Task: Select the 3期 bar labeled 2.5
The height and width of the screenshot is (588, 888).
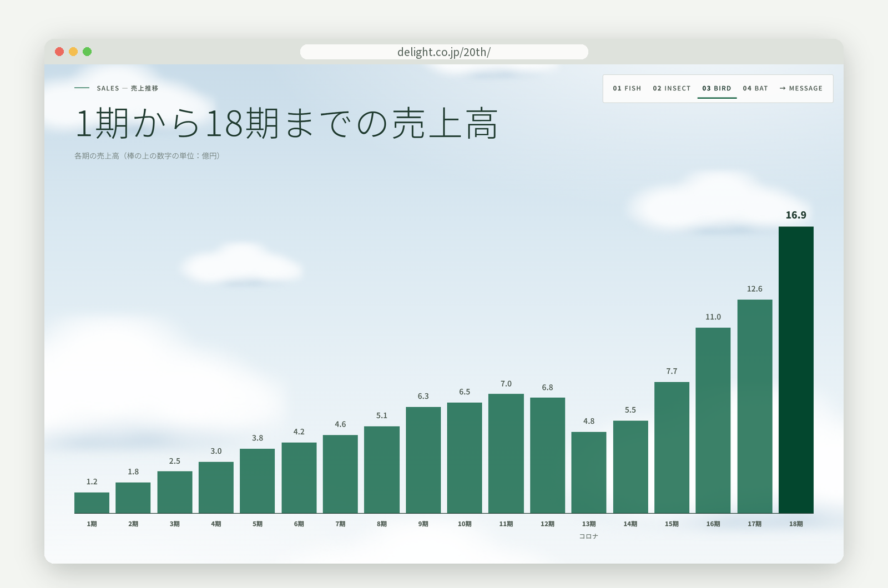Action: pos(175,493)
